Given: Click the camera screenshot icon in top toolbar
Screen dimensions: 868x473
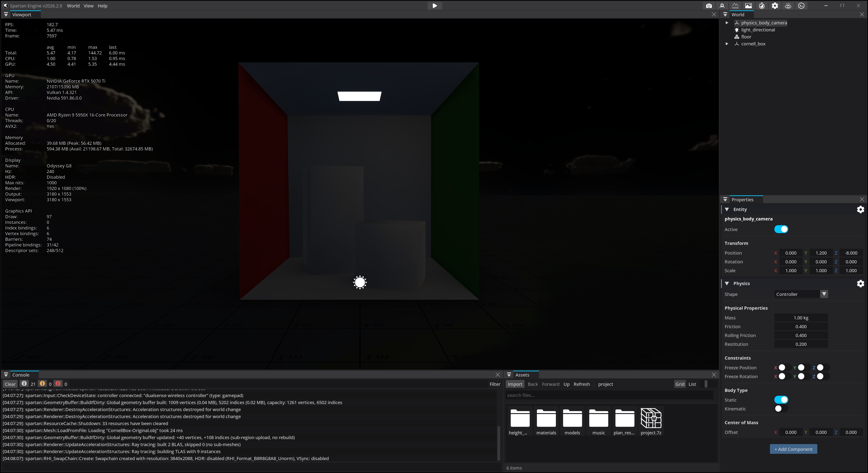Looking at the screenshot, I should [x=709, y=6].
